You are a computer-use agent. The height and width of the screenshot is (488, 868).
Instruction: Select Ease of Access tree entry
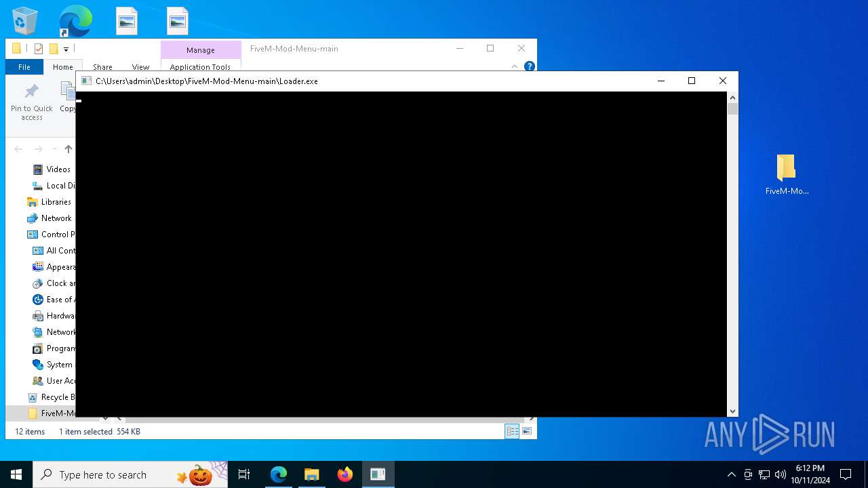point(53,300)
